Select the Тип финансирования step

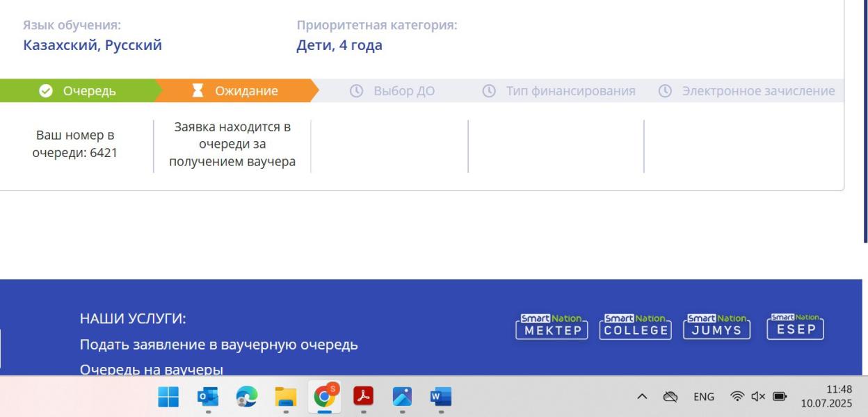pos(558,91)
